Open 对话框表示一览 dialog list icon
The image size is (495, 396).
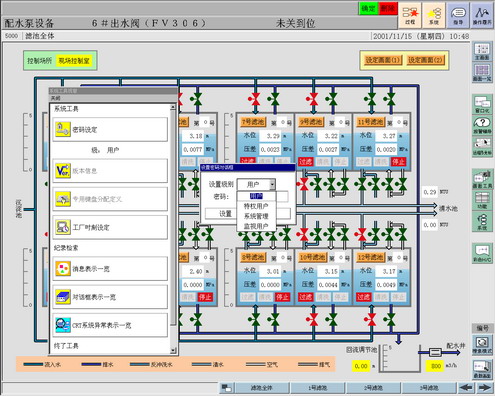pos(63,297)
